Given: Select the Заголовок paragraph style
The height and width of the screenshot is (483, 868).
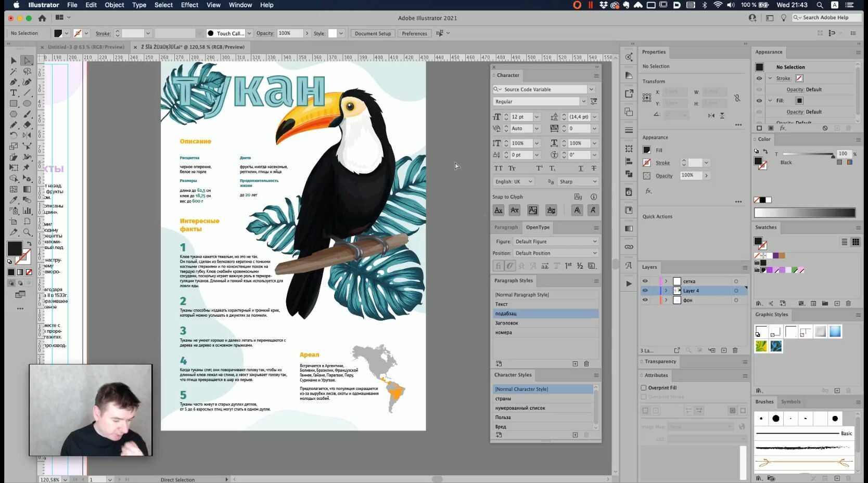Looking at the screenshot, I should pyautogui.click(x=545, y=323).
